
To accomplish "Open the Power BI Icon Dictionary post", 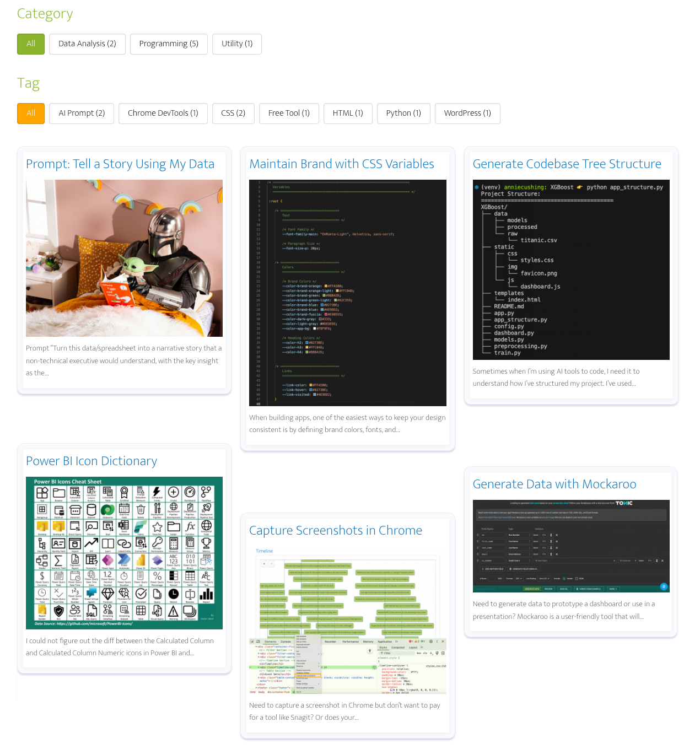I will [91, 461].
